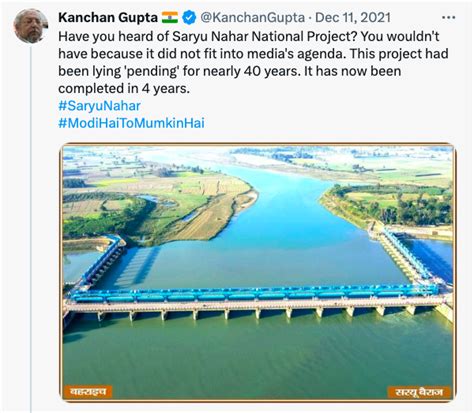Follow the #ModiHaiToMumkinHai hashtag
Screen dimensions: 474x413
131,123
